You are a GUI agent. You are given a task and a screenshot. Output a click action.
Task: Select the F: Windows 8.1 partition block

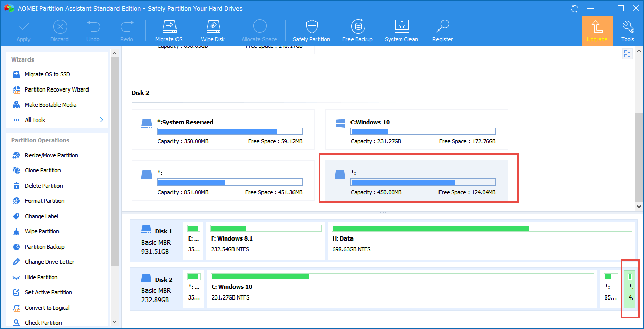point(265,241)
